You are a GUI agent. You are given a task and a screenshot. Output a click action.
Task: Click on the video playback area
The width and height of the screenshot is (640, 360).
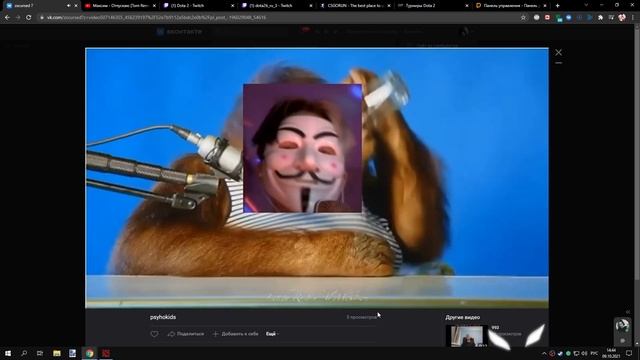pos(317,178)
